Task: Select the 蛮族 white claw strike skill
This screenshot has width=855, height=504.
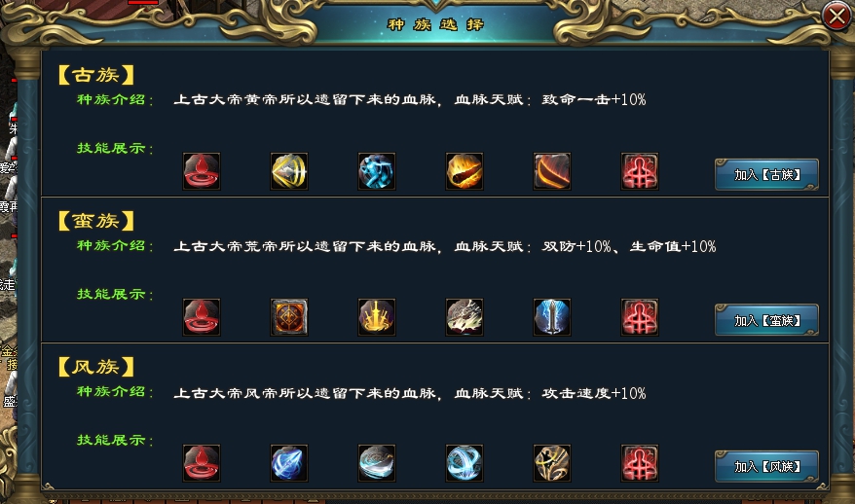Action: pos(465,317)
